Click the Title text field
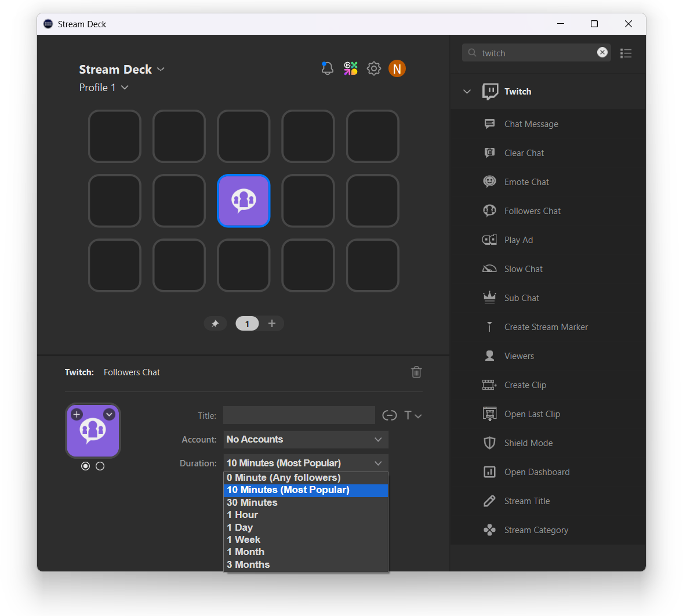The height and width of the screenshot is (616, 683). pos(299,415)
